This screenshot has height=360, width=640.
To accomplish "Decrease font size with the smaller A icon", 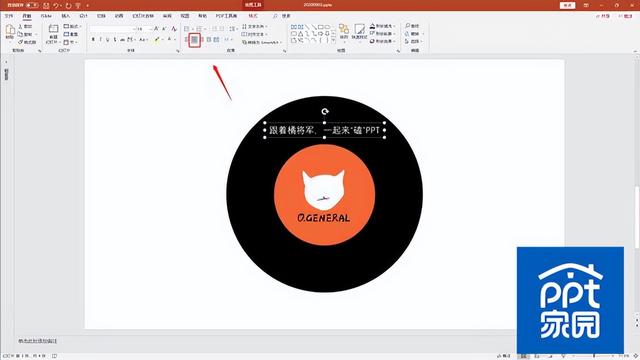I will 164,29.
